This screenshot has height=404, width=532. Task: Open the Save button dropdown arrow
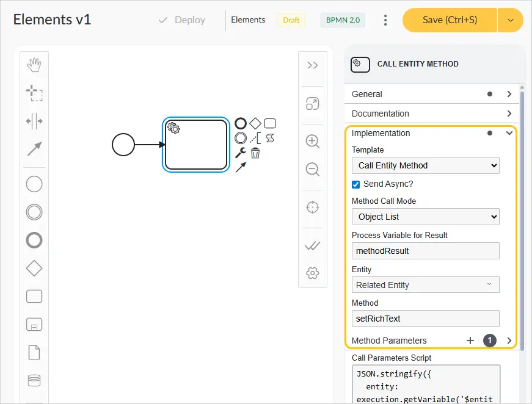point(510,20)
